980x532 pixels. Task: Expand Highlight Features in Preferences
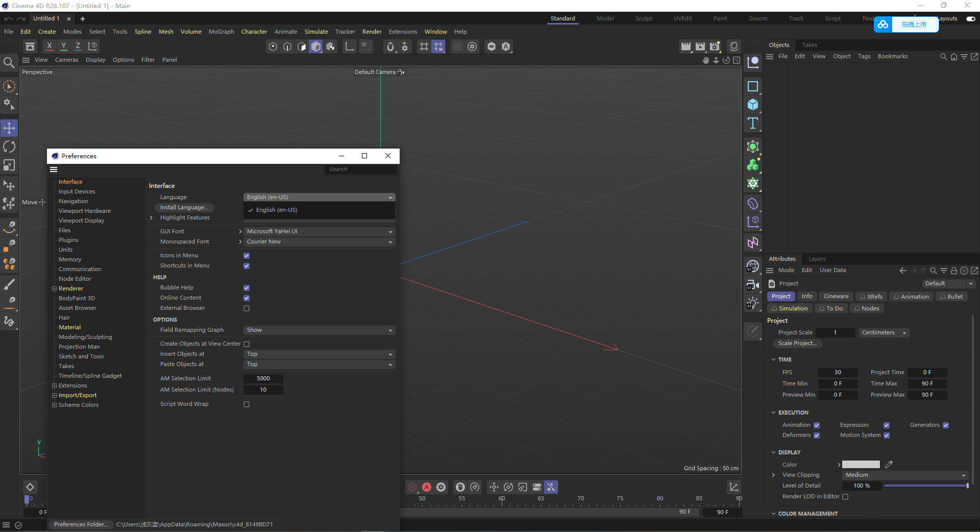coord(151,218)
